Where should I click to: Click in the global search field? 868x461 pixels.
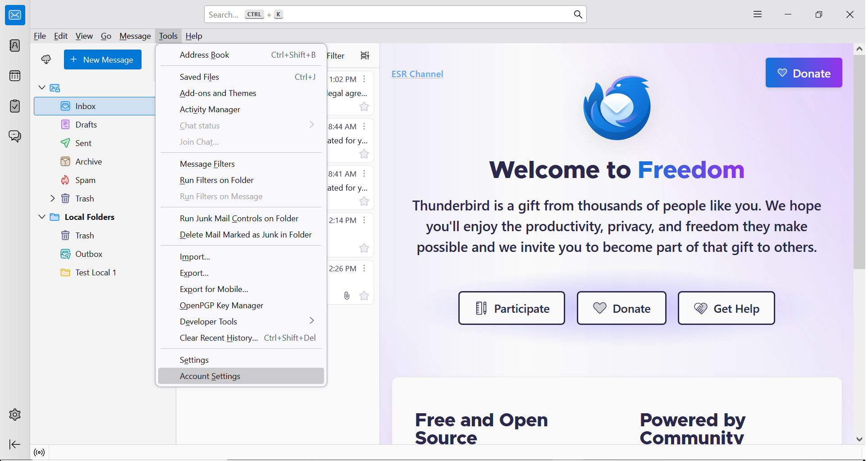coord(395,14)
